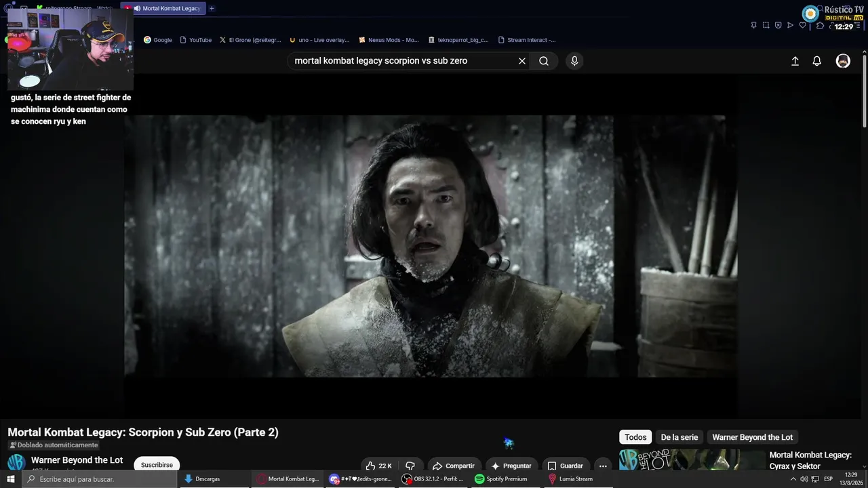Open the YouTube bookmark
This screenshot has height=488, width=868.
click(x=196, y=40)
